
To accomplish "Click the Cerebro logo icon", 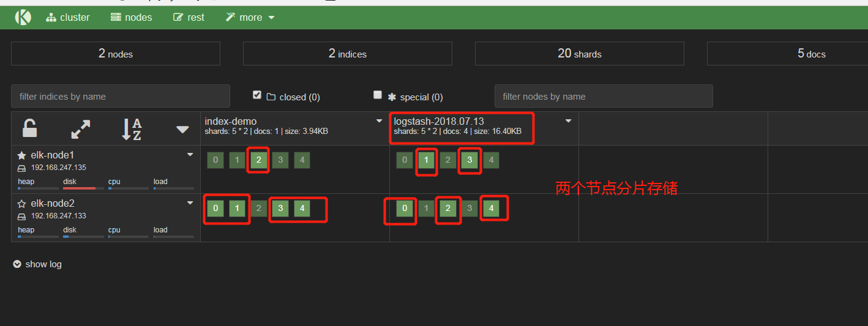I will pos(23,17).
